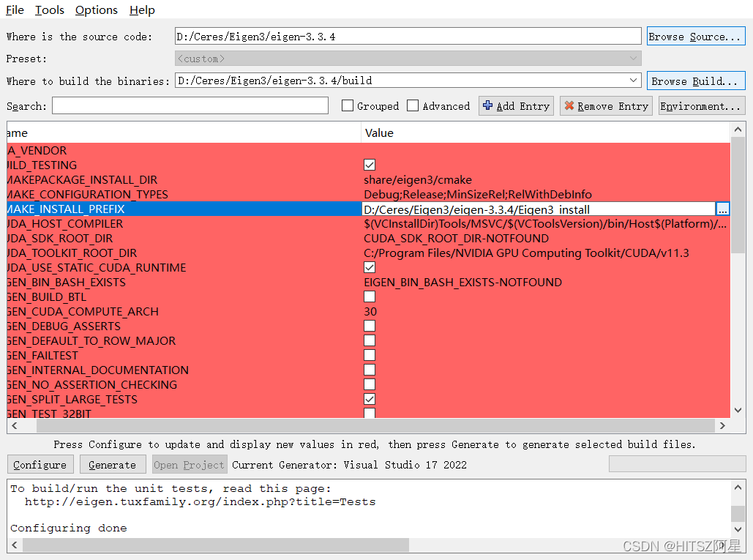Viewport: 753px width, 560px height.
Task: Click the table horizontal scroll right arrow
Action: 722,425
